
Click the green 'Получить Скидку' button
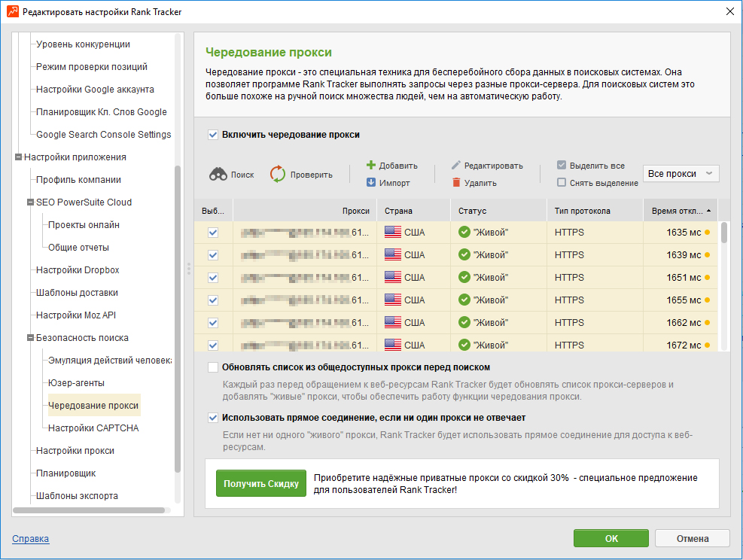click(x=261, y=483)
